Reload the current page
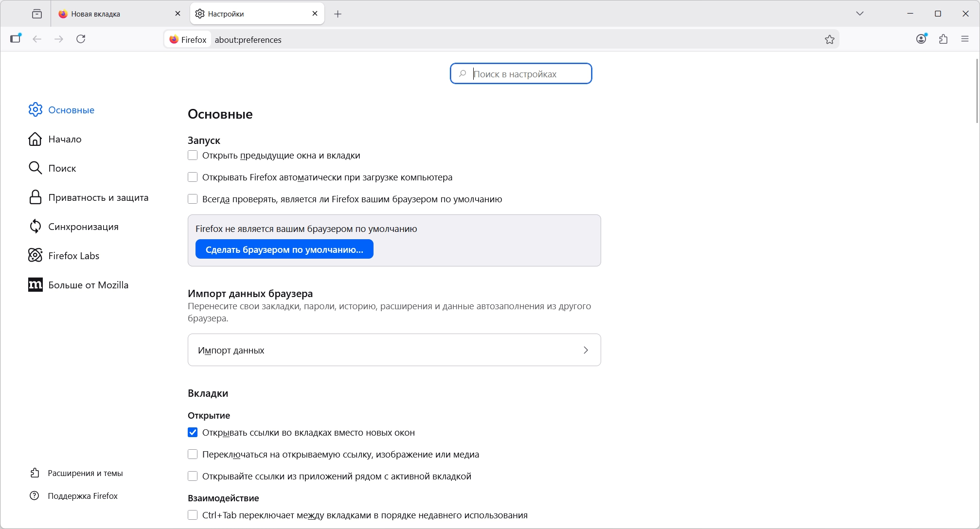 [81, 39]
